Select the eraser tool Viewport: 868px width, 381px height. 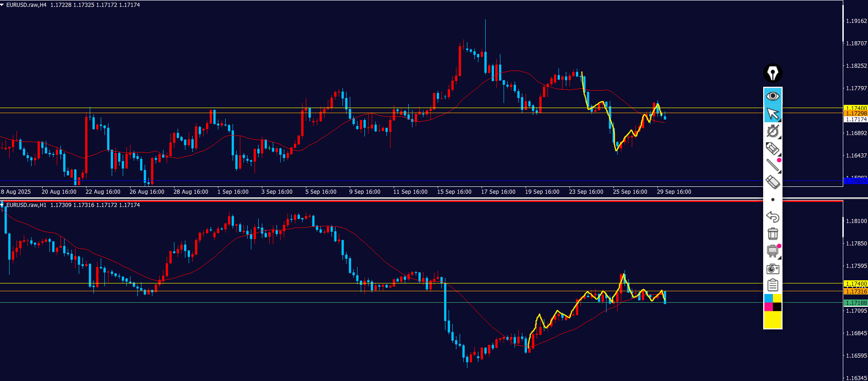(773, 182)
